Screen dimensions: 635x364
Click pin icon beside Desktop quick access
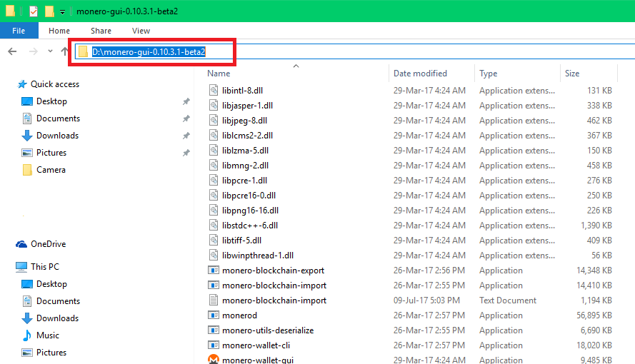(x=186, y=101)
